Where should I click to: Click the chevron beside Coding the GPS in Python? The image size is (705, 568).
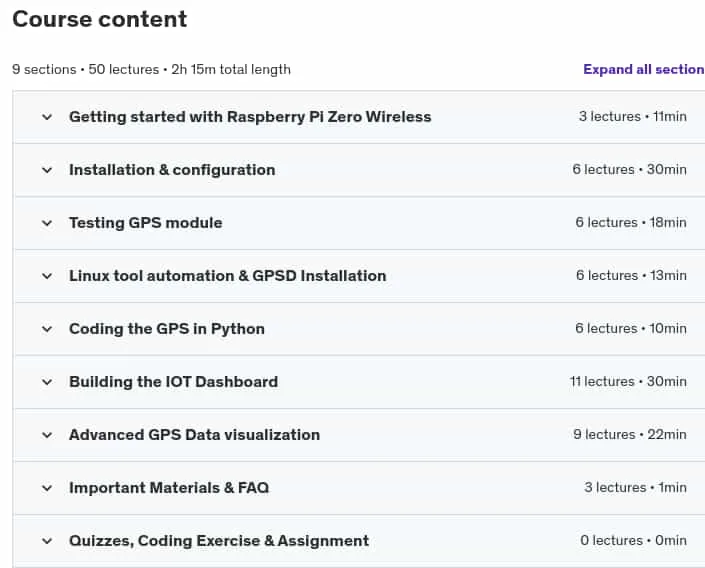coord(47,329)
